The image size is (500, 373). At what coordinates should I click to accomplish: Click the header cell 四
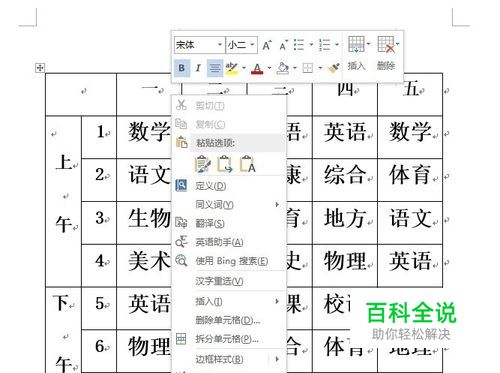tap(345, 99)
